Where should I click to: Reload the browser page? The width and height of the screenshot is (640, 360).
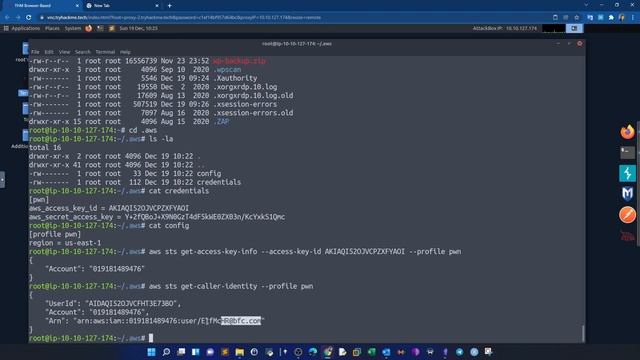click(x=29, y=18)
